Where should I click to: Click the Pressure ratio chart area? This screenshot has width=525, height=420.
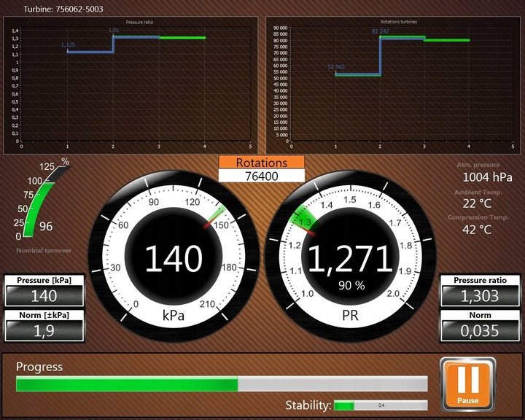coord(131,85)
